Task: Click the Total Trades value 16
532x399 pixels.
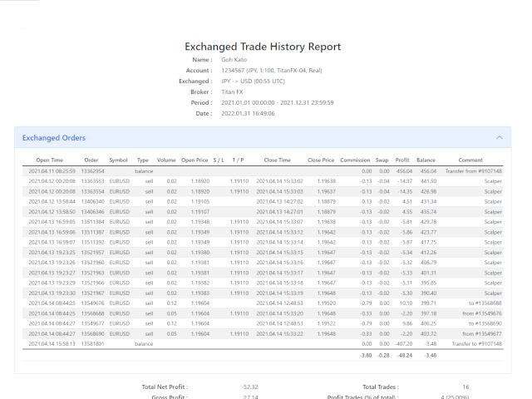Action: coord(465,387)
